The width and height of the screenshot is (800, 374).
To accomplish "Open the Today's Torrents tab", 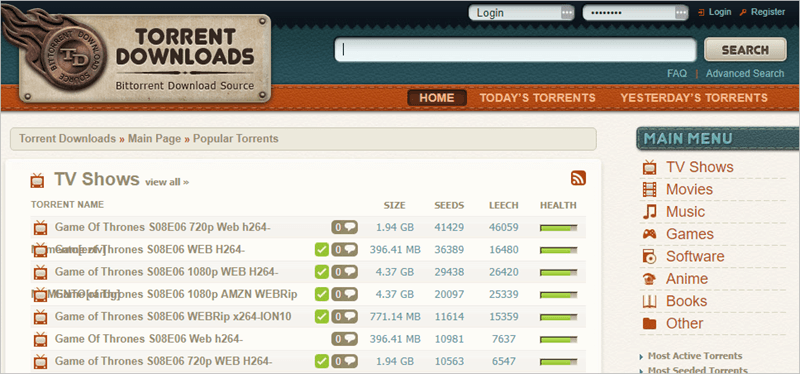I will pos(537,98).
